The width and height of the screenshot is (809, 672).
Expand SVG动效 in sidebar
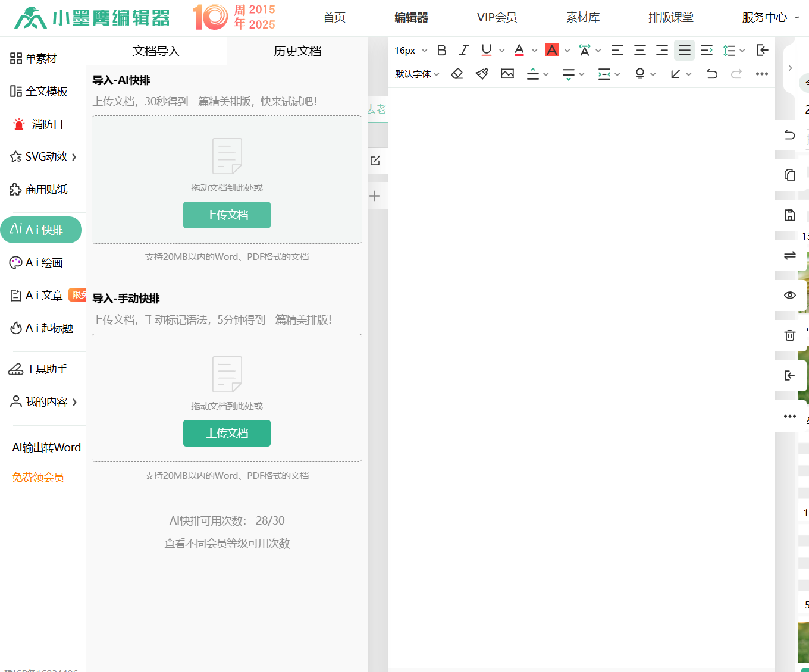point(43,156)
